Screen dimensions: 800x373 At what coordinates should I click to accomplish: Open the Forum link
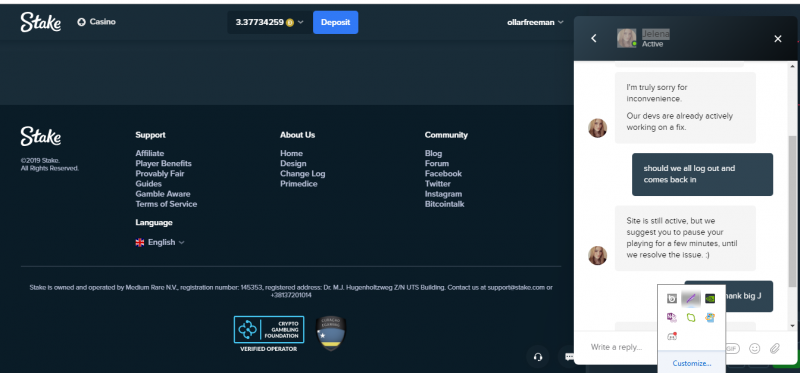[437, 163]
